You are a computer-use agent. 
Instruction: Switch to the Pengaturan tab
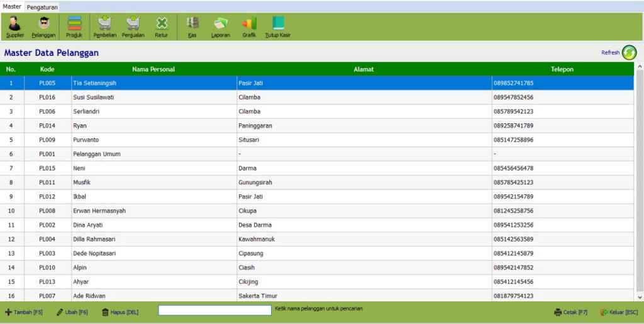point(43,7)
